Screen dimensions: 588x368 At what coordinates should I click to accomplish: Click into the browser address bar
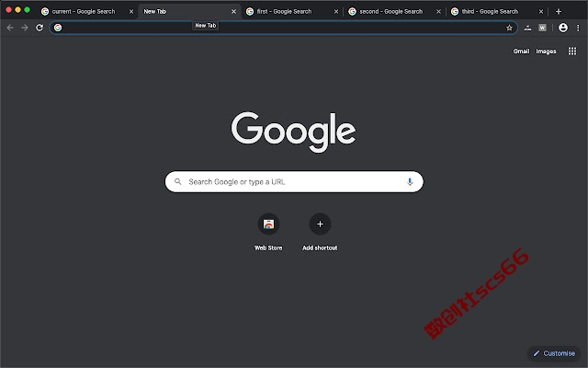(x=284, y=28)
